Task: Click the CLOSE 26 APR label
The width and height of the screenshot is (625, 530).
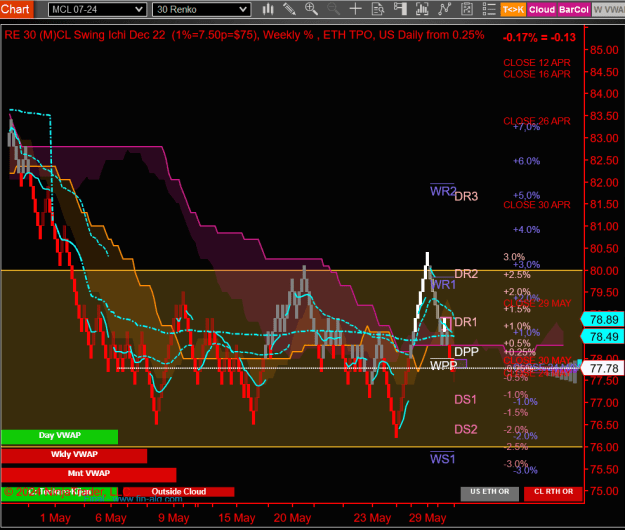Action: [537, 121]
